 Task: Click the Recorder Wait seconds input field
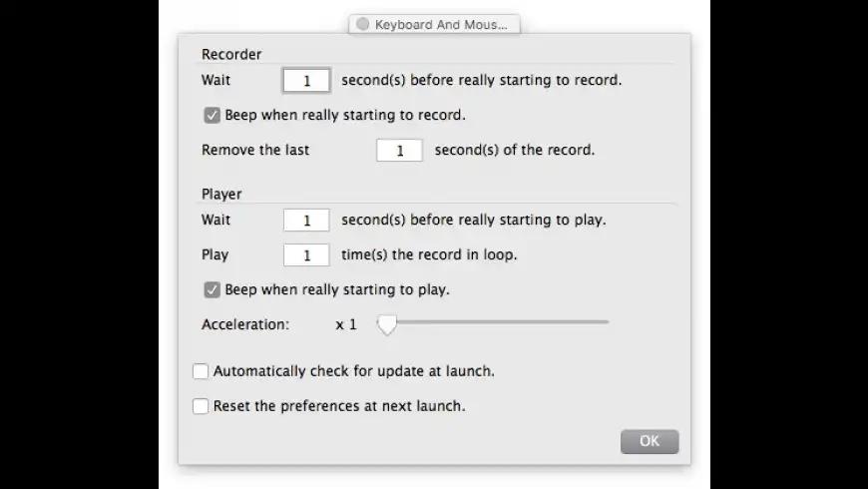coord(306,81)
